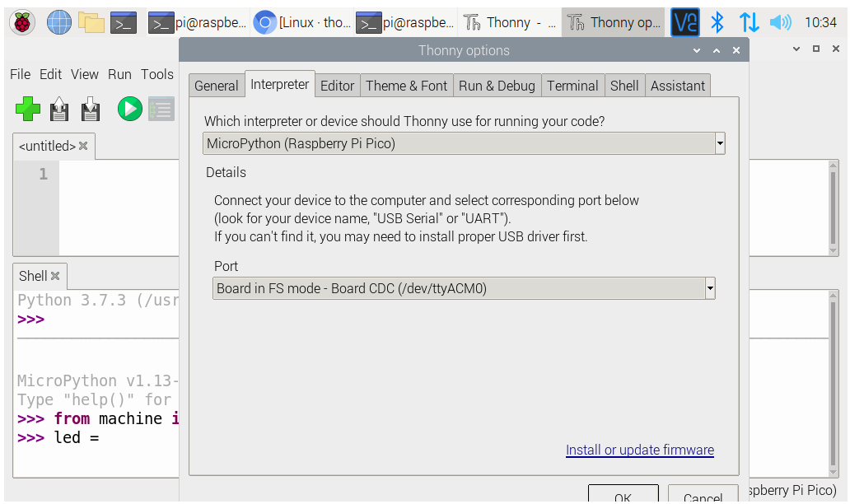Open the Shell options tab
Image resolution: width=850 pixels, height=504 pixels.
tap(624, 86)
